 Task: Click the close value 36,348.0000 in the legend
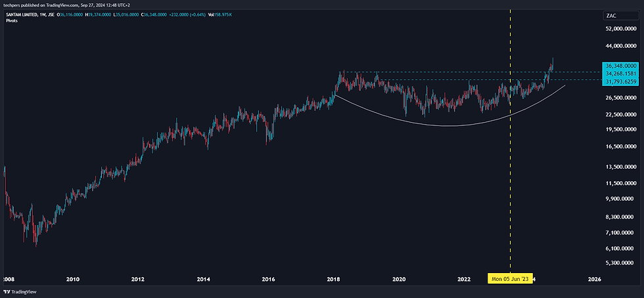pyautogui.click(x=155, y=15)
